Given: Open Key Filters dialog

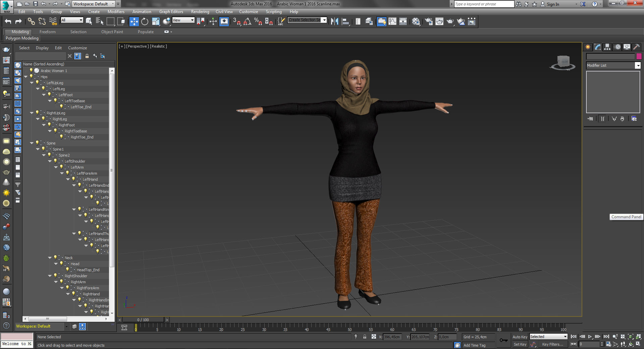Looking at the screenshot, I should point(552,344).
